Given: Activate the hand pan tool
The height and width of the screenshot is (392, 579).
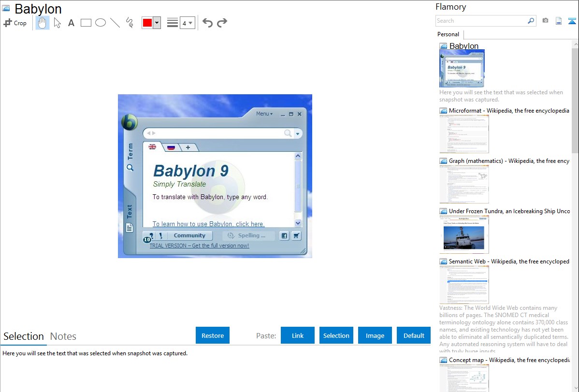Looking at the screenshot, I should [x=43, y=23].
